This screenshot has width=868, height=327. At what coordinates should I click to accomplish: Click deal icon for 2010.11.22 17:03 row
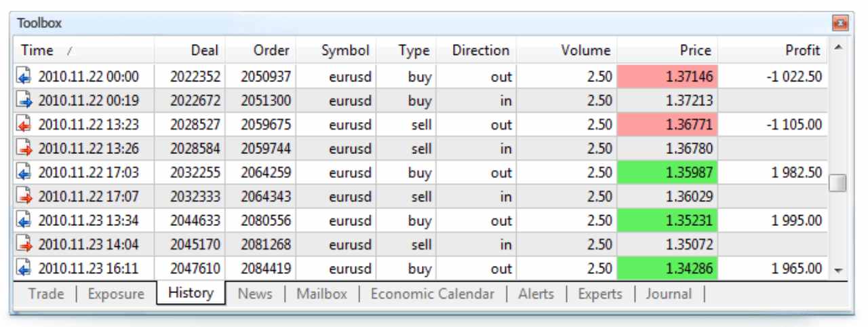coord(22,172)
